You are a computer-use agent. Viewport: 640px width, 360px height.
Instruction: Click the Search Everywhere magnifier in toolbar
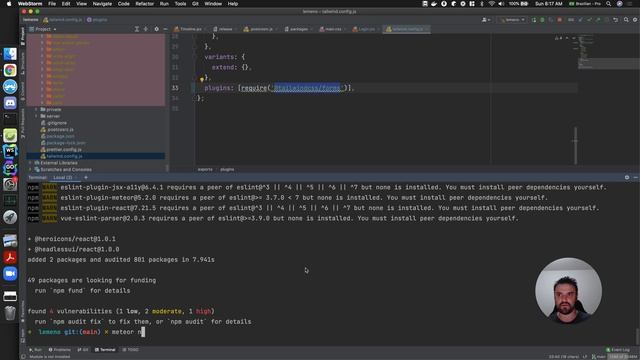(x=626, y=20)
